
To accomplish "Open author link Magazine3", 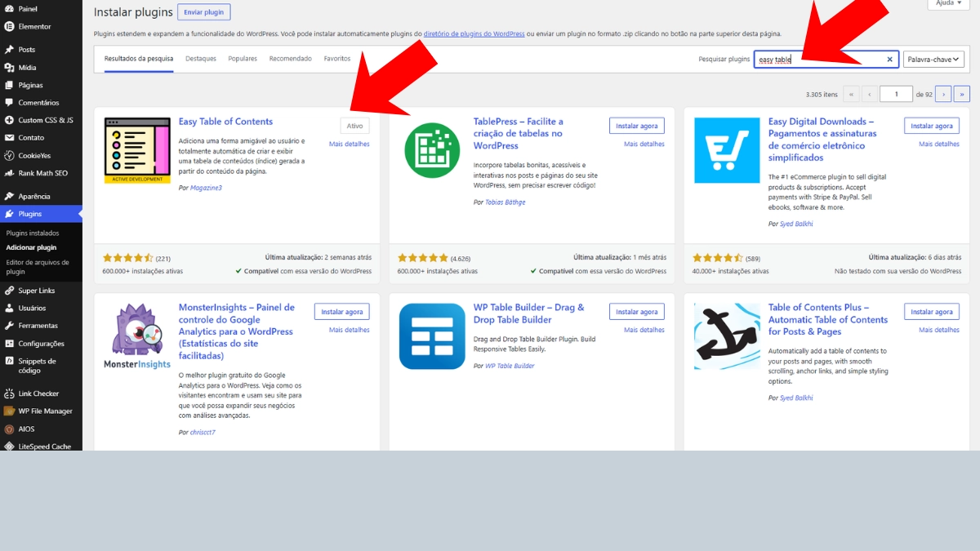I will [x=206, y=188].
